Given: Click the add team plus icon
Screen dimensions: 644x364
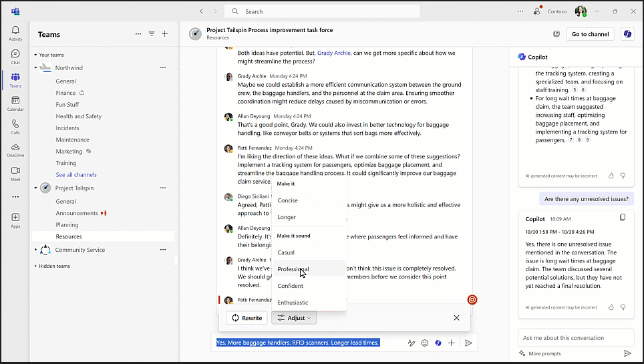Looking at the screenshot, I should coord(165,34).
